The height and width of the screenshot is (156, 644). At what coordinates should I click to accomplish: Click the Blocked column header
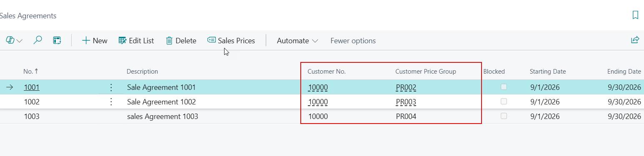tap(494, 72)
